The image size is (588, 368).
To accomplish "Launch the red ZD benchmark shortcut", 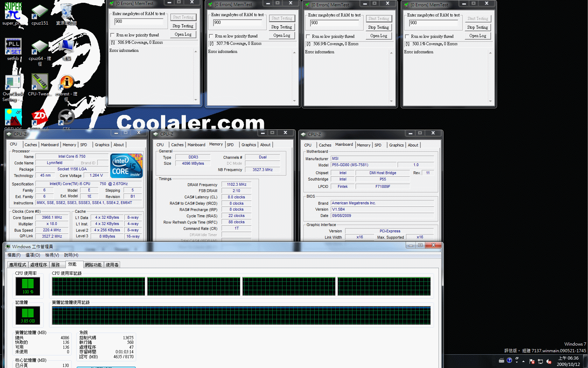I will coord(40,118).
